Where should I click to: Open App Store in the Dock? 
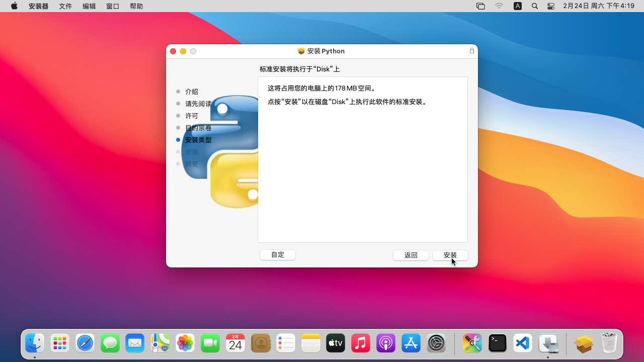coord(411,343)
